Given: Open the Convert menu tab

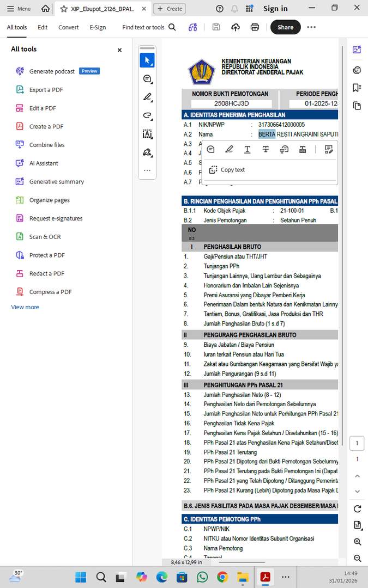Looking at the screenshot, I should pyautogui.click(x=69, y=27).
